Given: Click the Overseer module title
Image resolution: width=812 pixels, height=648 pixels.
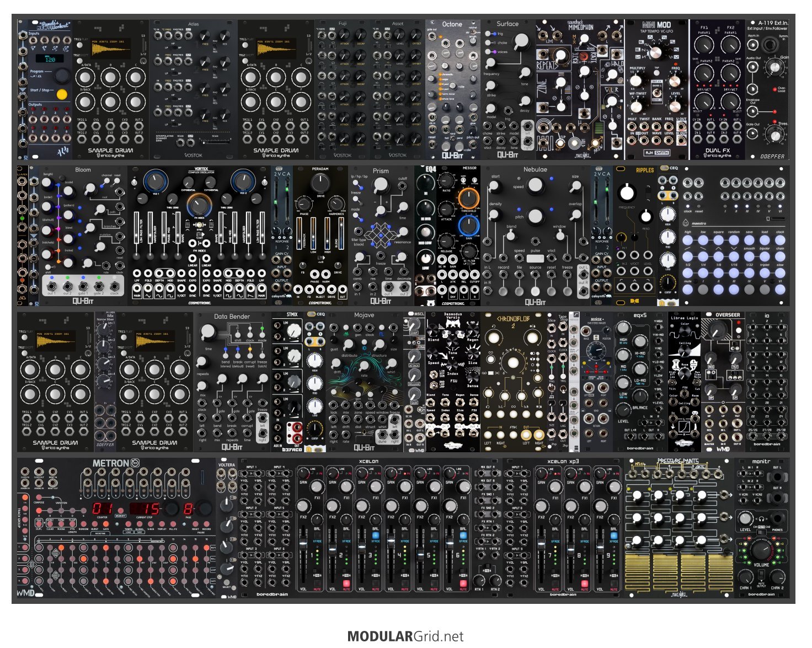Looking at the screenshot, I should coord(728,315).
